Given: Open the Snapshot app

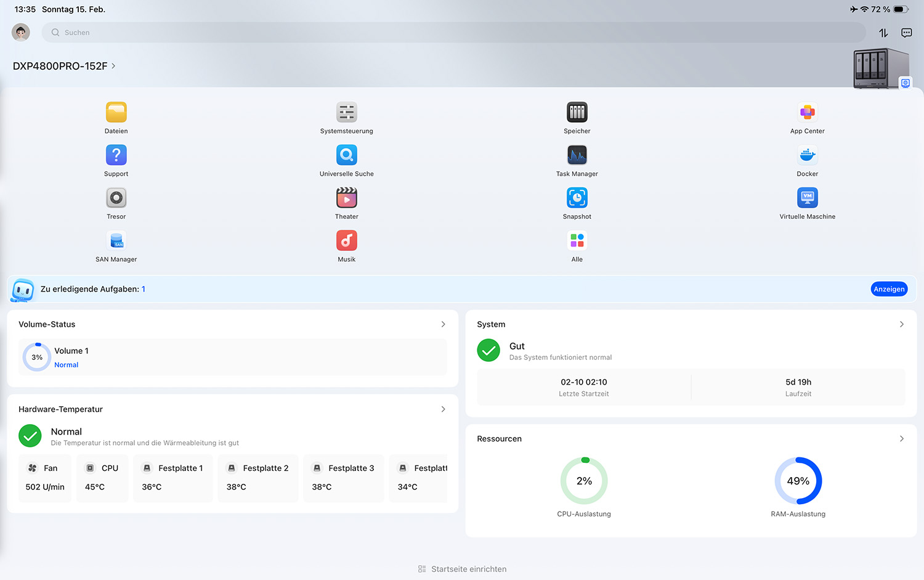Looking at the screenshot, I should pyautogui.click(x=577, y=198).
